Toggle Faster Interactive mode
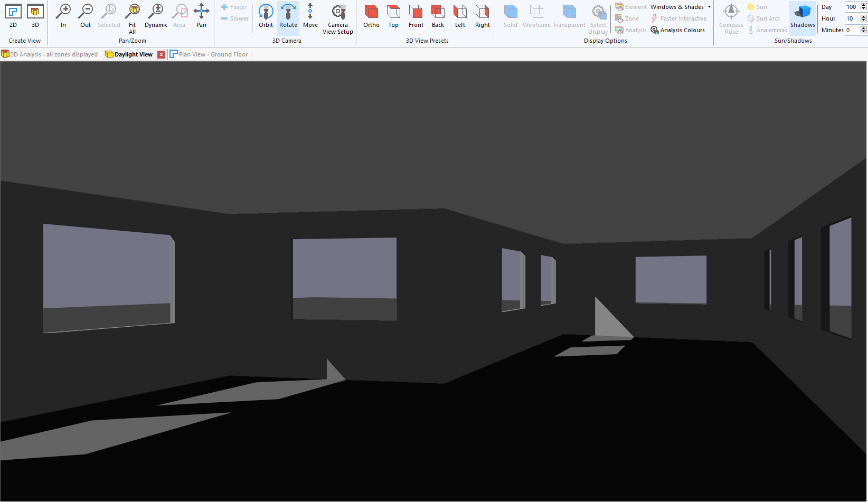This screenshot has width=868, height=502. pos(678,18)
